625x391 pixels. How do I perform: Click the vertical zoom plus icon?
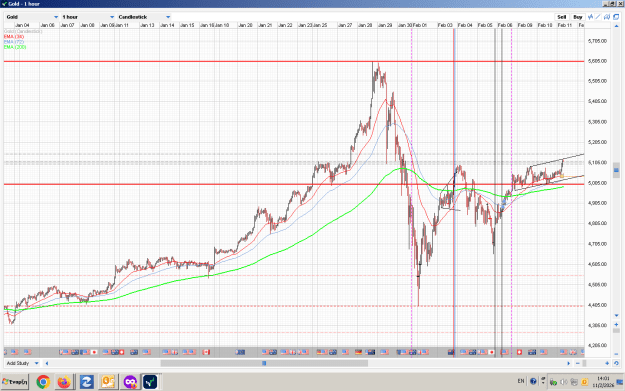(x=616, y=324)
